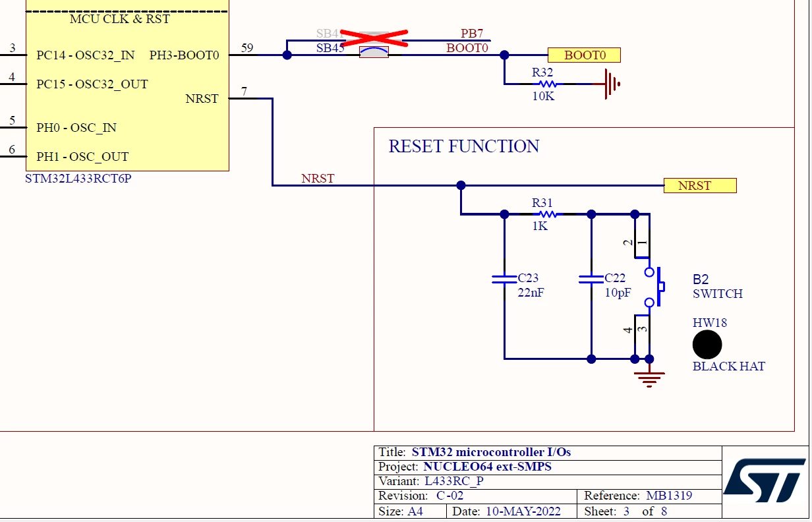Screen dimensions: 812x522
Task: Click the ground symbol next to R32
Action: (x=612, y=84)
